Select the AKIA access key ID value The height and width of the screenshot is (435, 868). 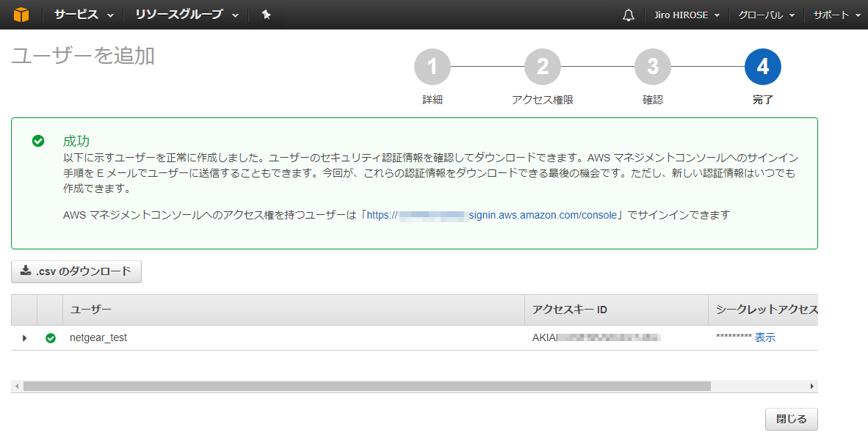pyautogui.click(x=597, y=337)
